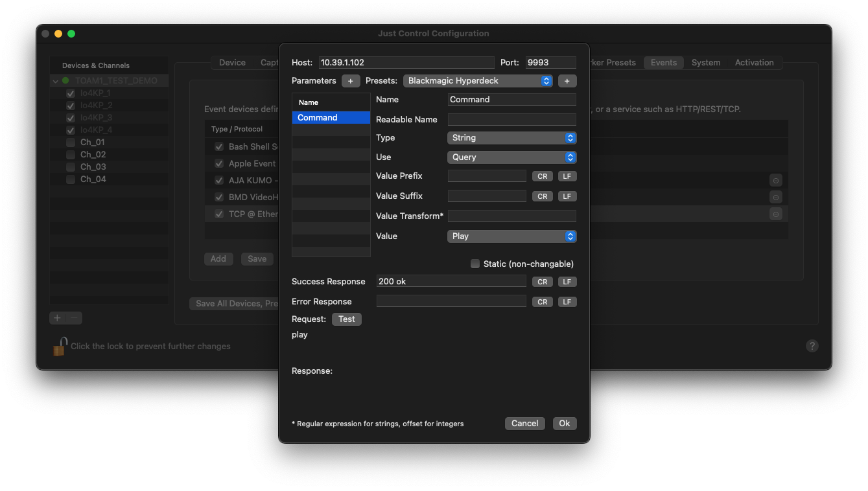
Task: Toggle Apple Event device checkbox
Action: point(219,164)
